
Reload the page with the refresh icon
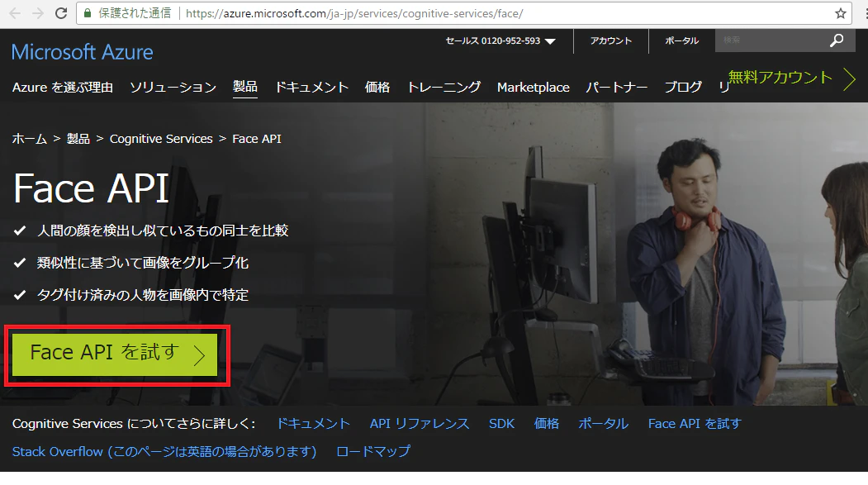[61, 13]
